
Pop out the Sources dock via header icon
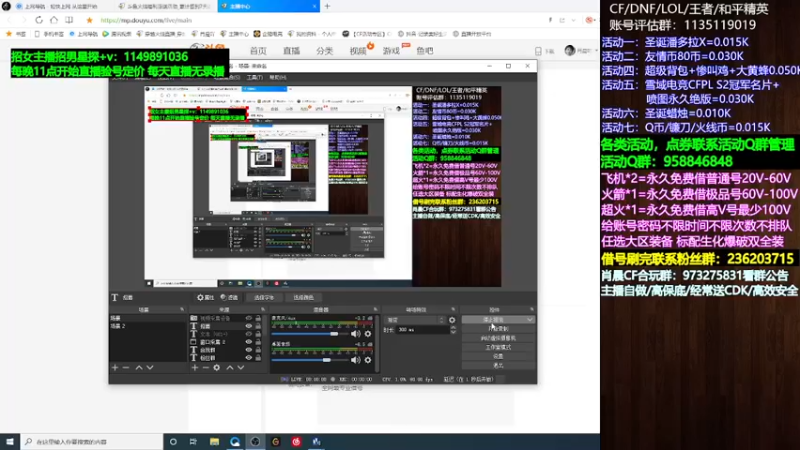[263, 310]
